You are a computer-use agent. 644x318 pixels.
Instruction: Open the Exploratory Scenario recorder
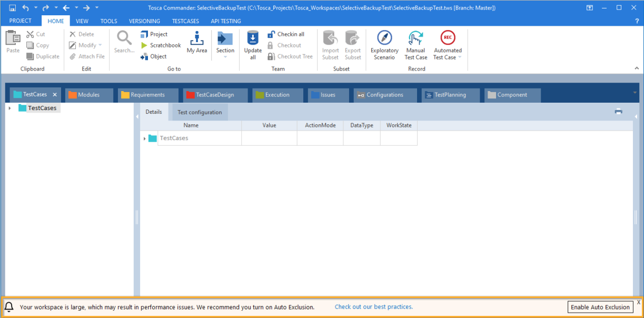pos(384,38)
